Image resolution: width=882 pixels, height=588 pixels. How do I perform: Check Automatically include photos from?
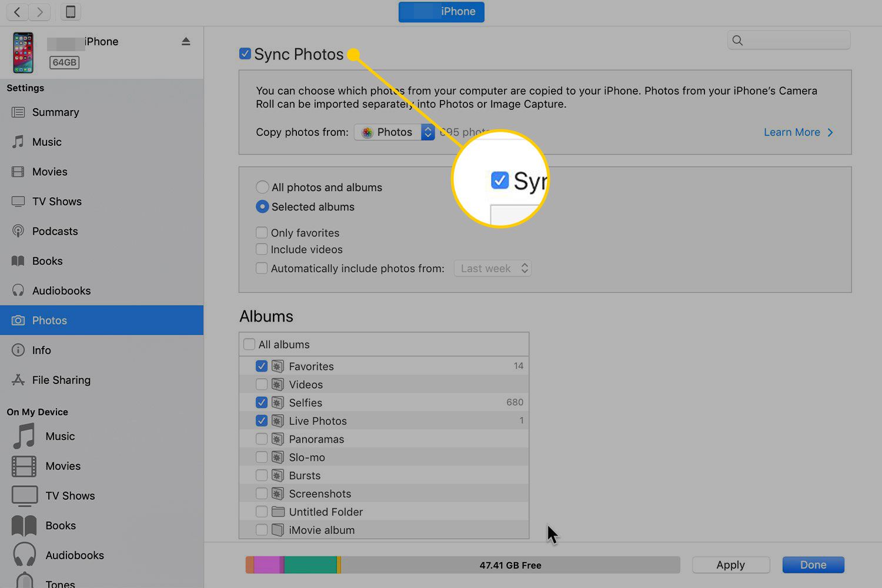262,268
